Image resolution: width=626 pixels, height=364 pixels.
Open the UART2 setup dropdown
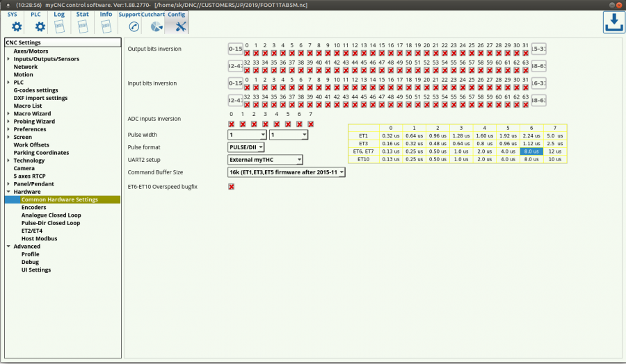(x=265, y=160)
